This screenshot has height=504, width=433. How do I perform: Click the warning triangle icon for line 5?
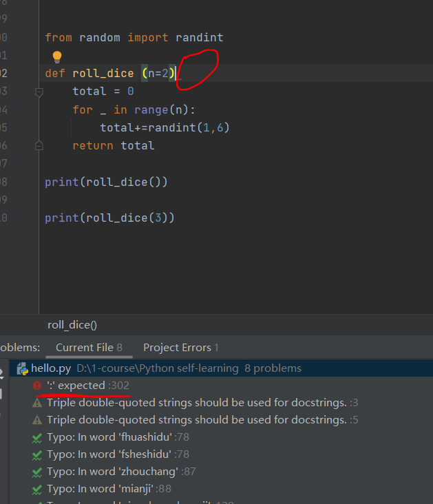(37, 420)
